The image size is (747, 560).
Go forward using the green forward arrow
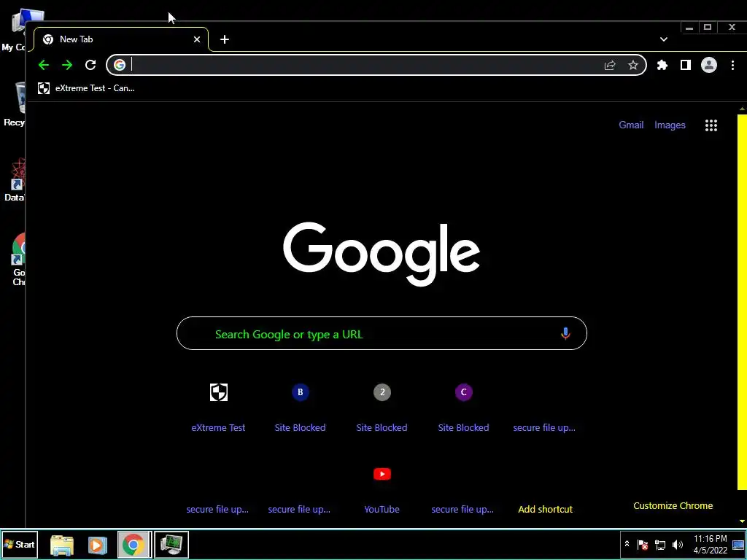tap(66, 65)
